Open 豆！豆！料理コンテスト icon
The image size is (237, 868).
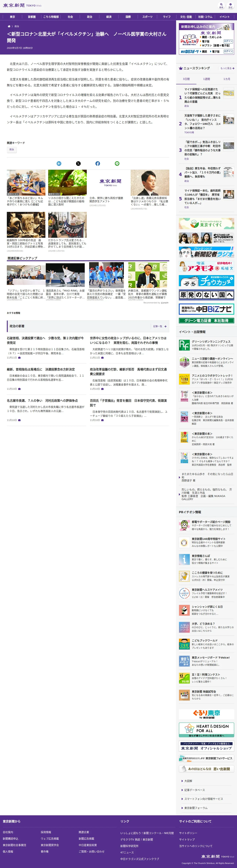tap(184, 678)
